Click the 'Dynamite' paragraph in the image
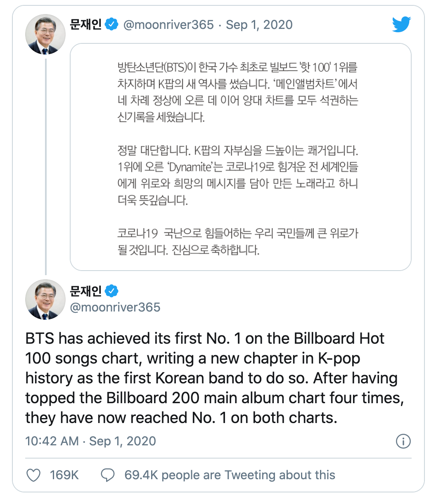Screen dimensions: 436x504 coord(237,175)
